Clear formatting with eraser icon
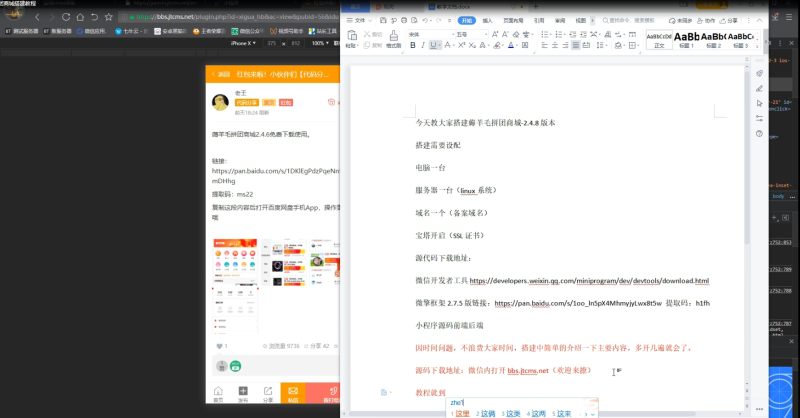The image size is (800, 418). pos(516,34)
